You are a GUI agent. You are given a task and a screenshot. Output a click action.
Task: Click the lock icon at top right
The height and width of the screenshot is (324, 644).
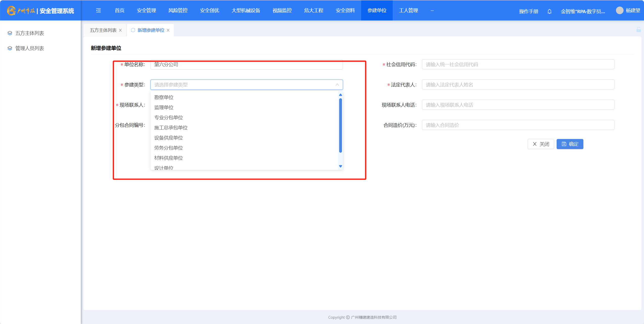[638, 30]
